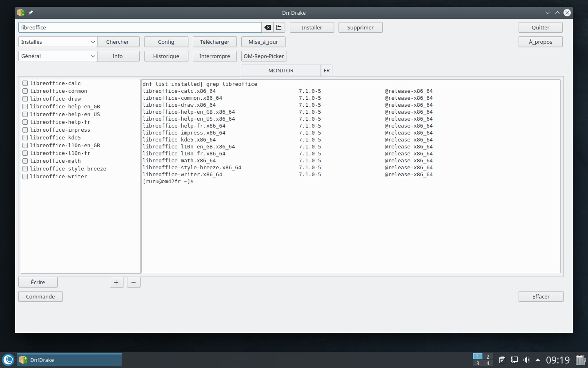Check the libreoffice-impress package
This screenshot has width=588, height=368.
(25, 130)
